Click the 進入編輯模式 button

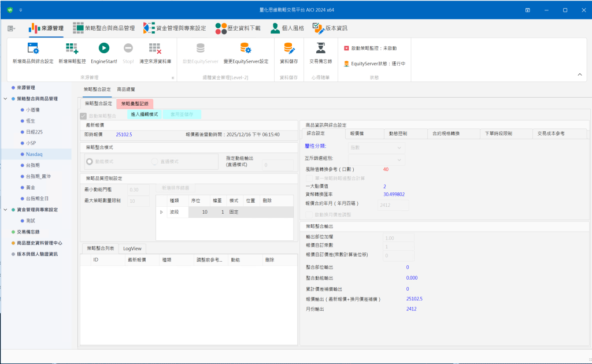[144, 114]
